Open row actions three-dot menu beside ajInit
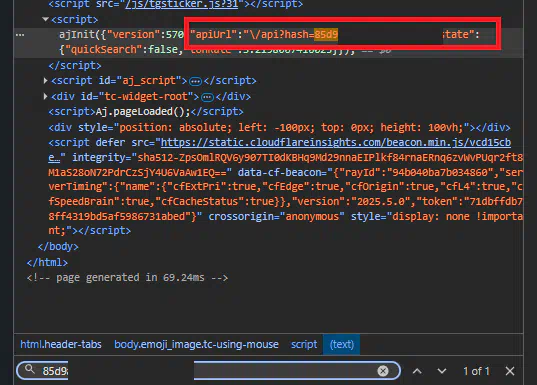This screenshot has width=537, height=385. [x=20, y=35]
